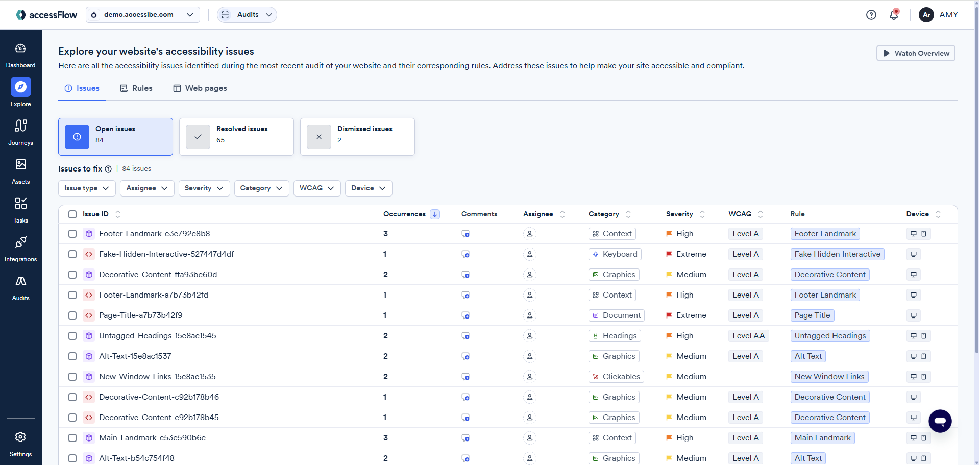Check the Decorative-Content-ffa93be60d row
Screen dimensions: 980x465
click(72, 275)
